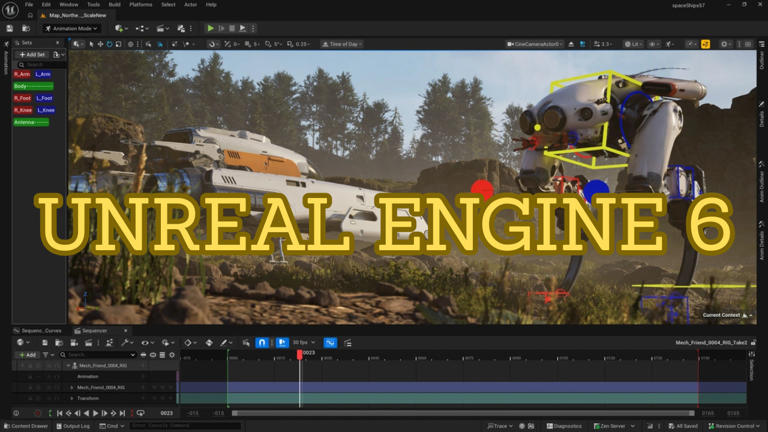Click the green Add track button
The height and width of the screenshot is (432, 768).
pos(28,355)
